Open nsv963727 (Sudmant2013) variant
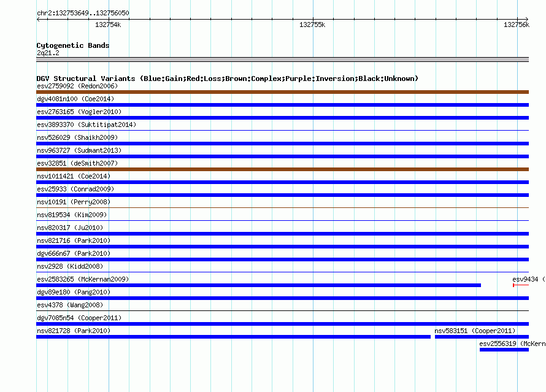546x392 pixels. tap(79, 150)
